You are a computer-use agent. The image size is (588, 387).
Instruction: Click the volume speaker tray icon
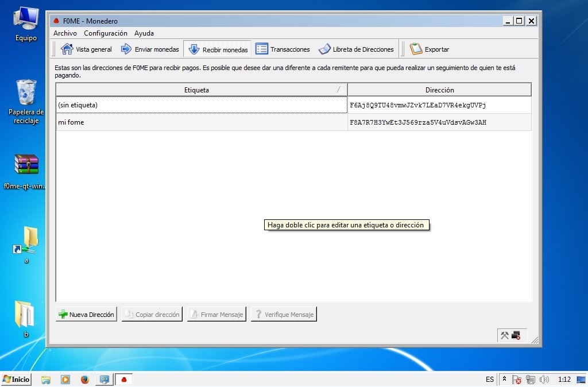click(x=544, y=380)
